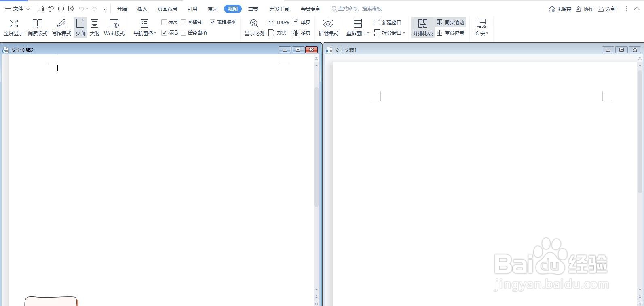
Task: Open the 审阅 Review tab
Action: pos(213,9)
